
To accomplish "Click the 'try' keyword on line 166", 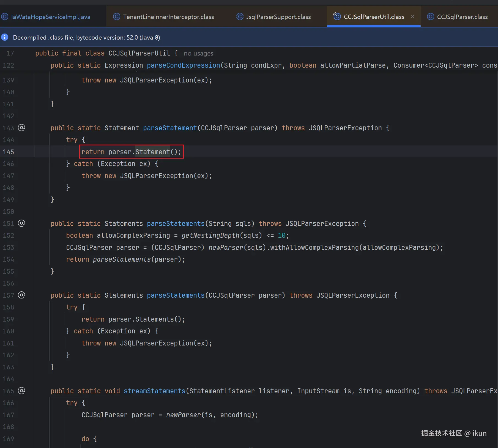I will [x=72, y=403].
